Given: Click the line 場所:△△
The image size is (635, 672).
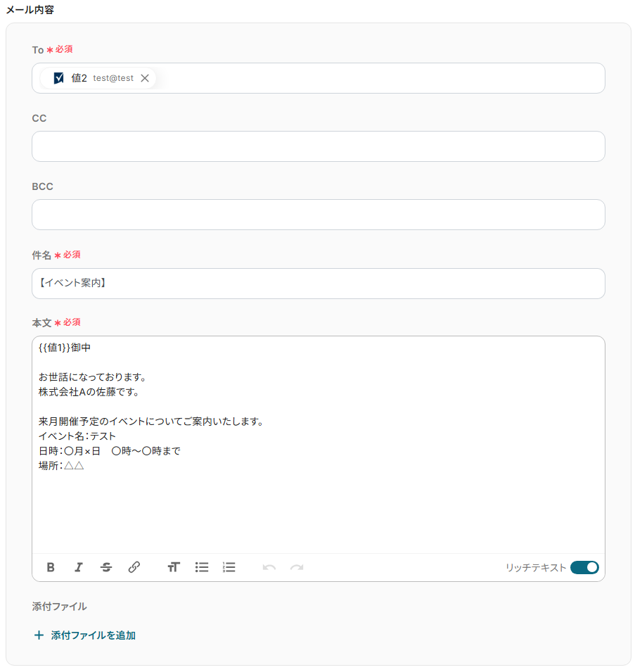Looking at the screenshot, I should click(61, 466).
